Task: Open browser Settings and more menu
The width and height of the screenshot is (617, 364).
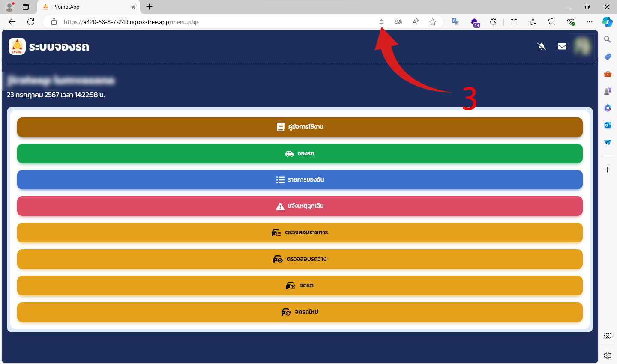Action: [590, 22]
